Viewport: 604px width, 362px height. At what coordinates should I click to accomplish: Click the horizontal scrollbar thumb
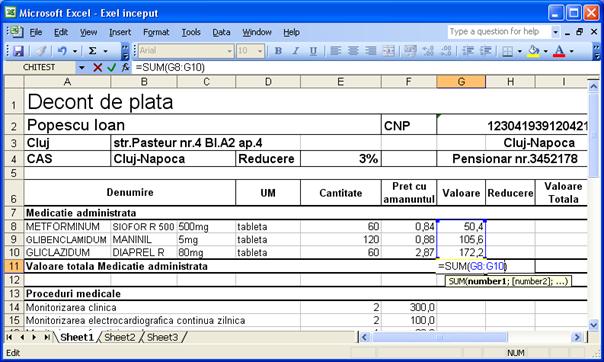[x=440, y=338]
